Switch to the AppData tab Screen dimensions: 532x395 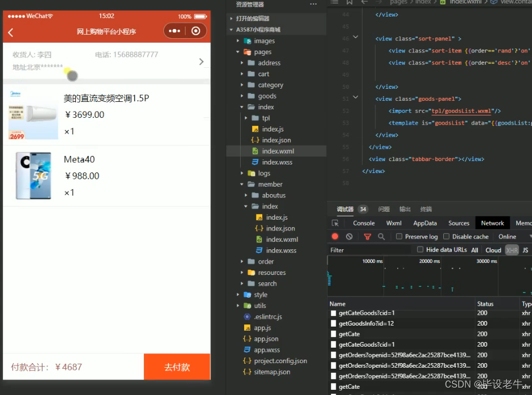425,223
